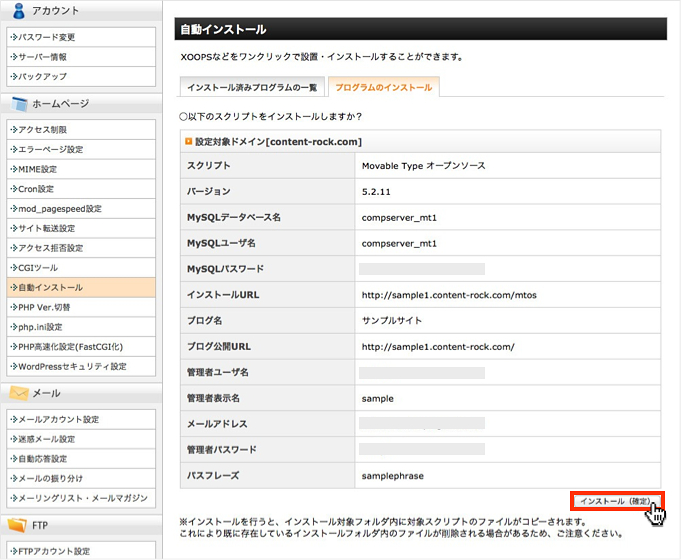Click install URL ending with /mtos
The height and width of the screenshot is (560, 681).
[449, 295]
